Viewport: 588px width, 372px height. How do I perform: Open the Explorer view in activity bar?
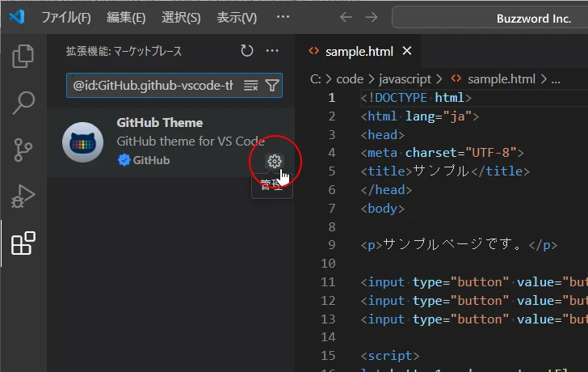click(23, 56)
